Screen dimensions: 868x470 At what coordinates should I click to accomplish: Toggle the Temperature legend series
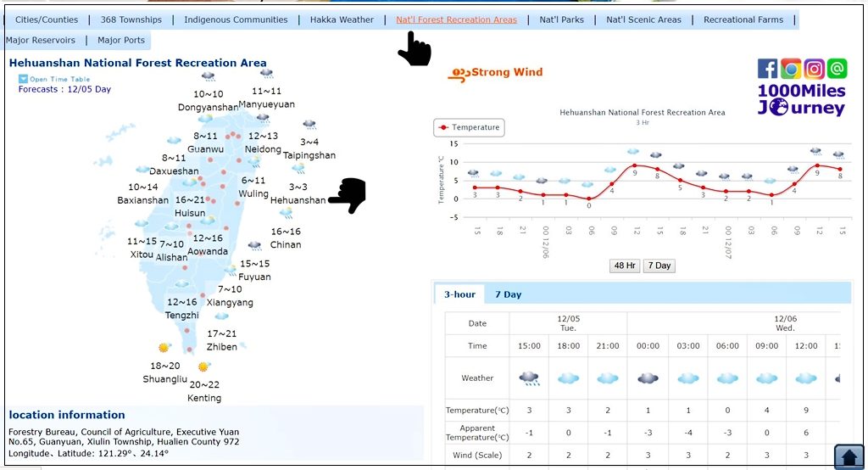(x=469, y=127)
